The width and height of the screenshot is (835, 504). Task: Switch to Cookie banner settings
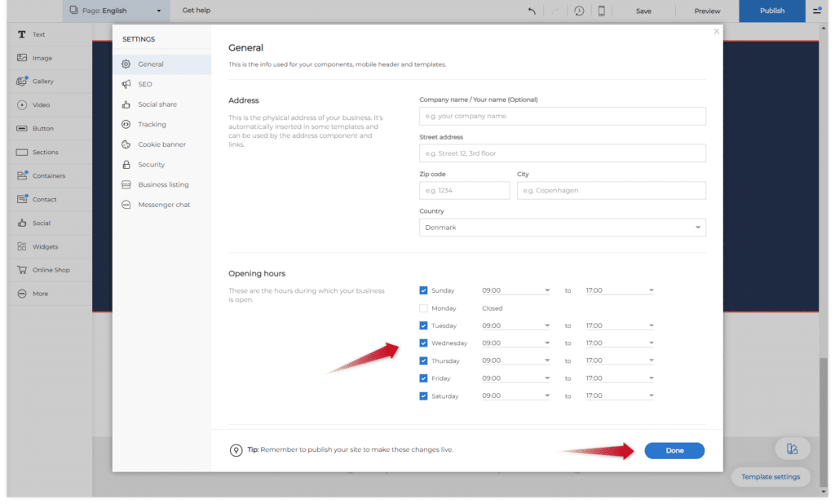click(x=161, y=144)
